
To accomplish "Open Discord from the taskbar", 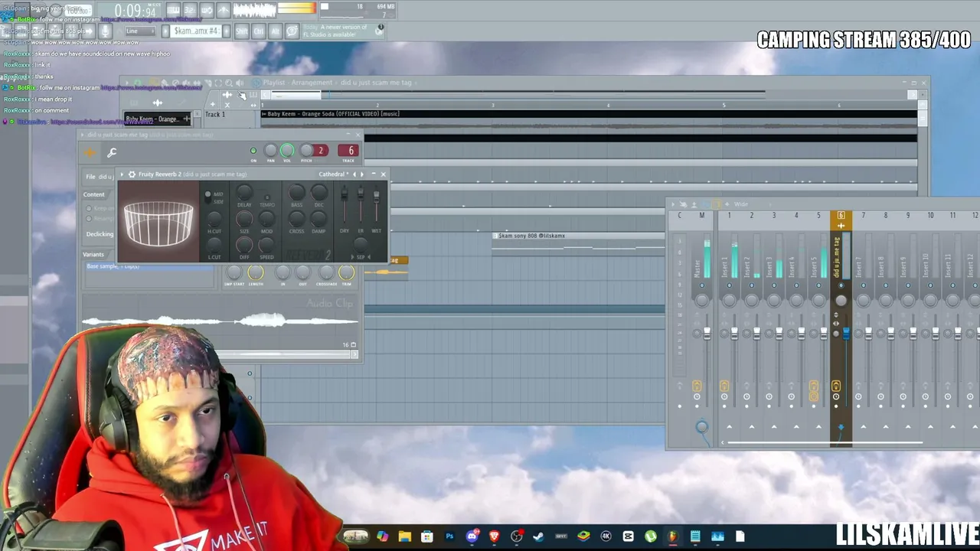I will [x=472, y=536].
